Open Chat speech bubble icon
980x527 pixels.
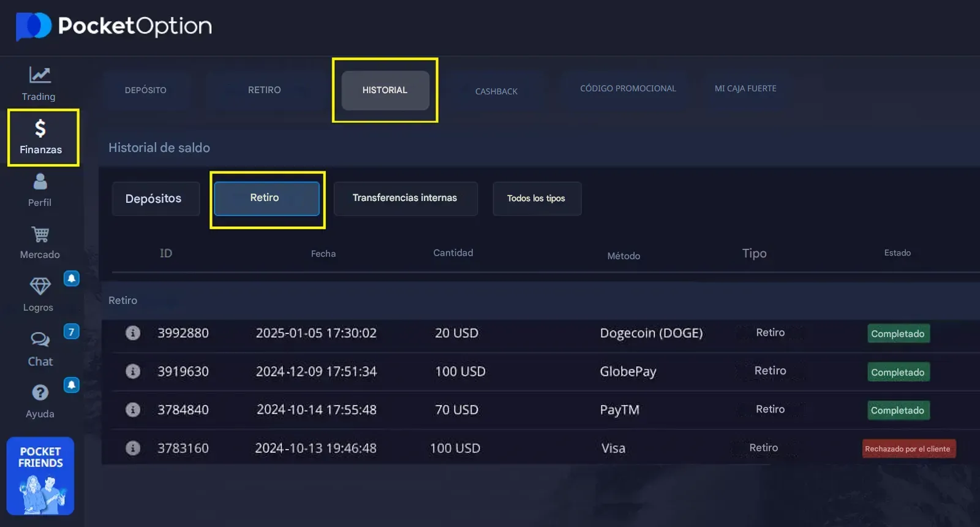[40, 339]
